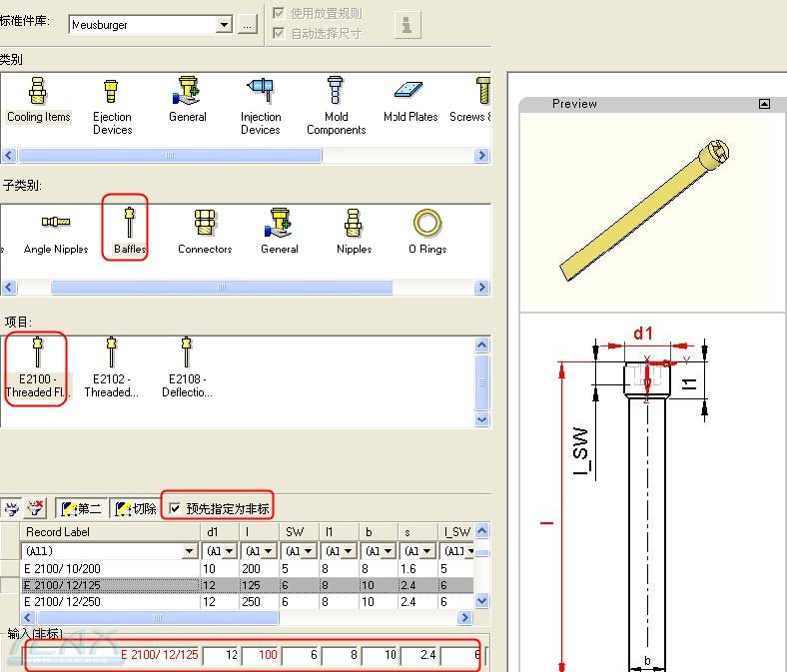Select the Connectors subcategory
Screen dimensions: 787x672
point(205,230)
